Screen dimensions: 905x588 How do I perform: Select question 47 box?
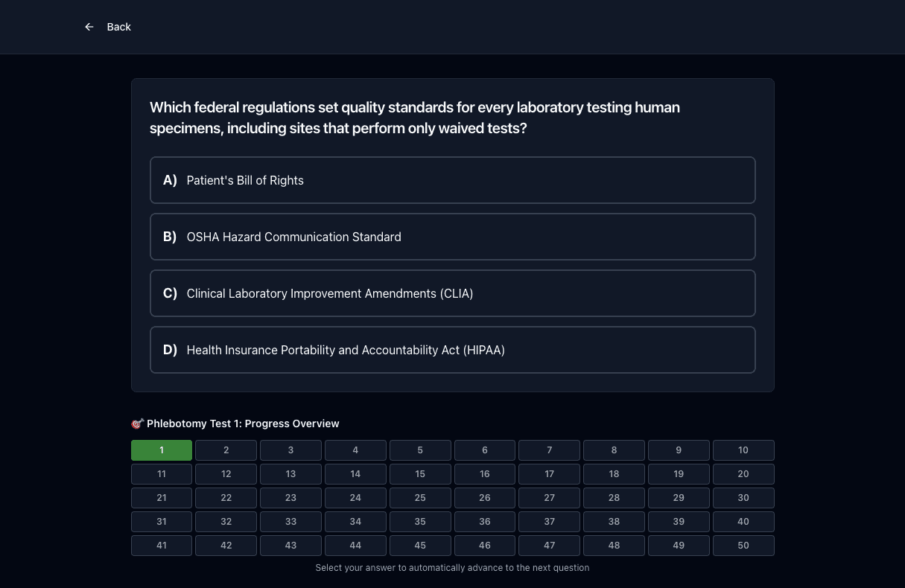coord(549,546)
